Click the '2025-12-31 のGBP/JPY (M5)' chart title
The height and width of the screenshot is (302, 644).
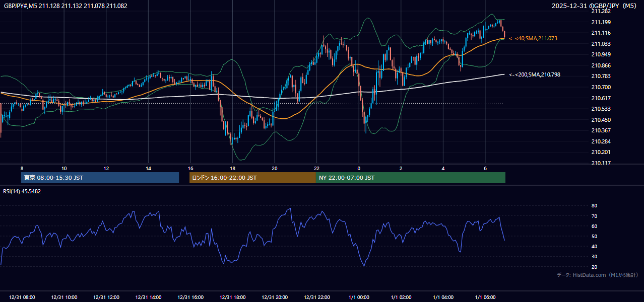coord(595,6)
